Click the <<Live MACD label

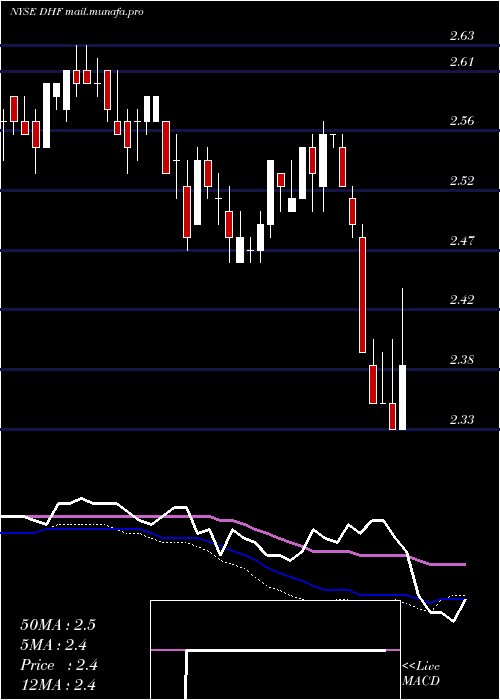coord(421,674)
